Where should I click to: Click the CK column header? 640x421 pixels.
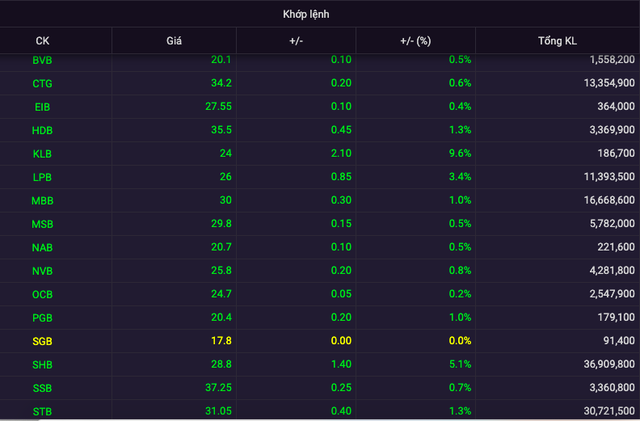pos(42,41)
